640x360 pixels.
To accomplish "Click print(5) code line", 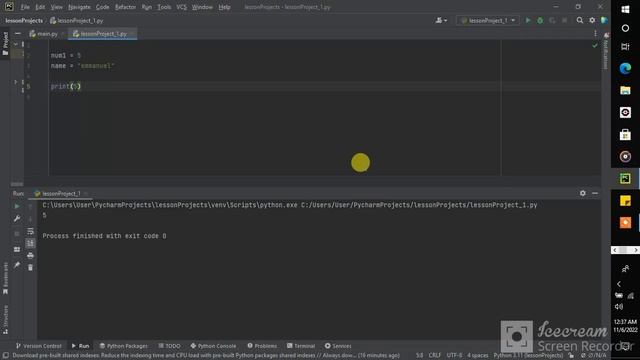I will 66,86.
